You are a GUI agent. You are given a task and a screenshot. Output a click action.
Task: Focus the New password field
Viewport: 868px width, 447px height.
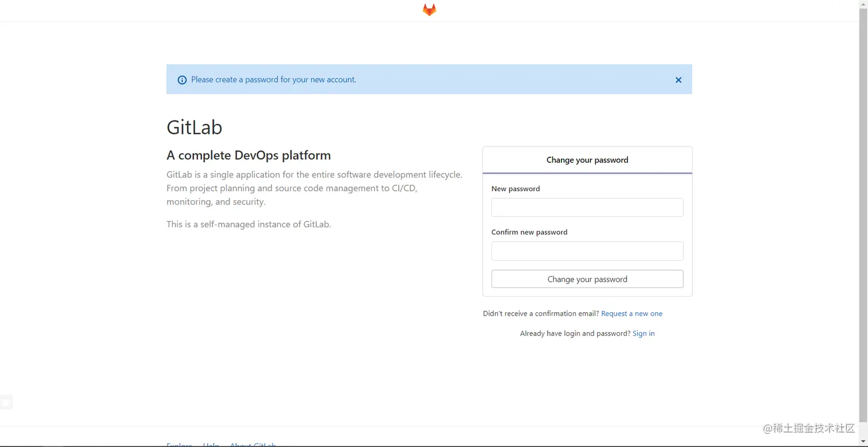point(587,207)
